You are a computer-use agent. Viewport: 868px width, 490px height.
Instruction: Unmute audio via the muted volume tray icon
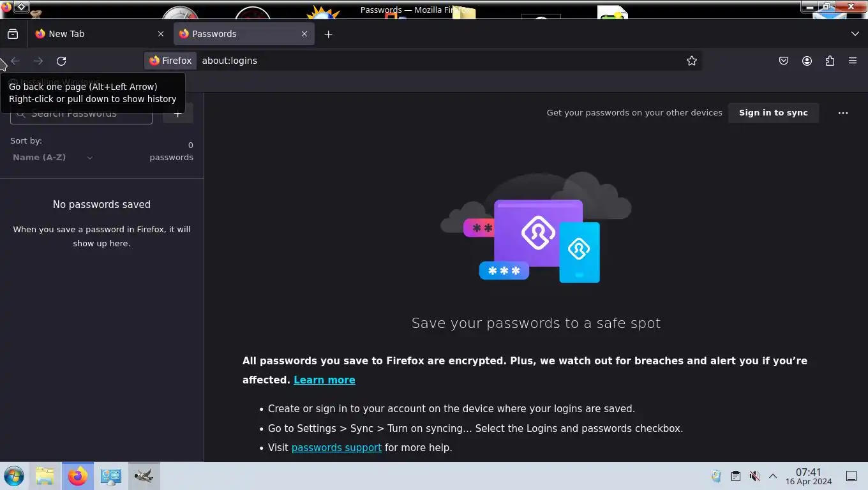(x=754, y=476)
